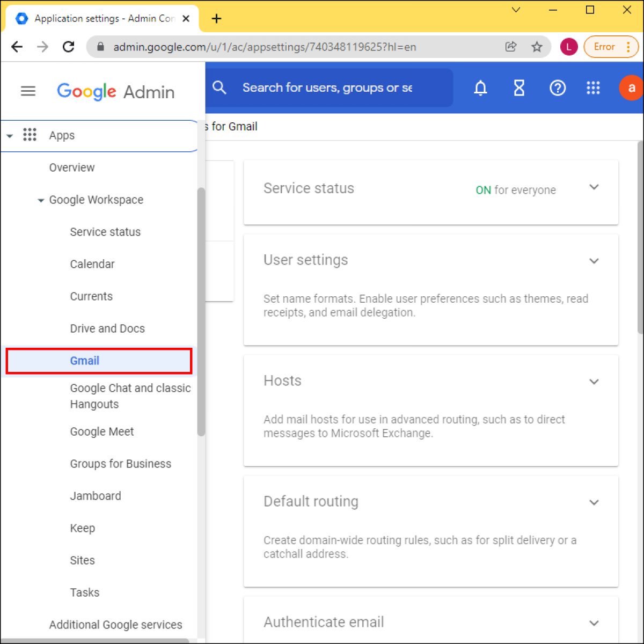644x644 pixels.
Task: Bookmark the page with the star icon
Action: click(x=537, y=47)
